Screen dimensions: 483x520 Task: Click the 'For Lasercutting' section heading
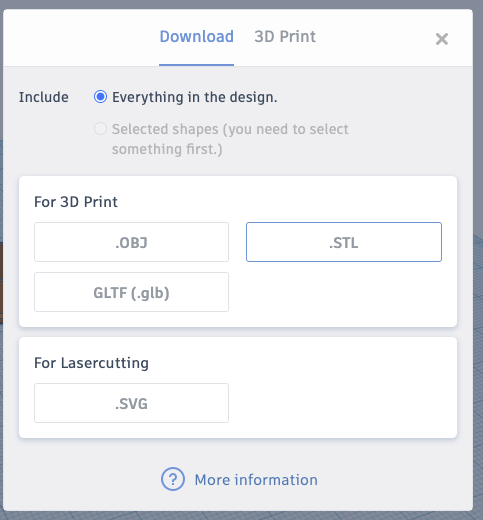(91, 363)
